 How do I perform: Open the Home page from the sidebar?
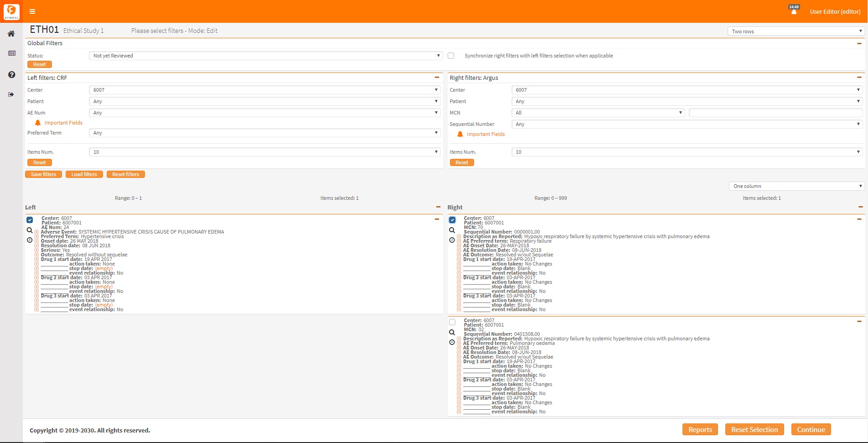point(11,33)
